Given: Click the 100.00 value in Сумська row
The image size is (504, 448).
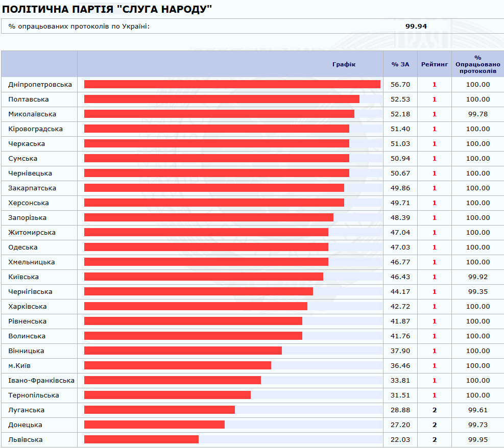Looking at the screenshot, I should tap(478, 158).
